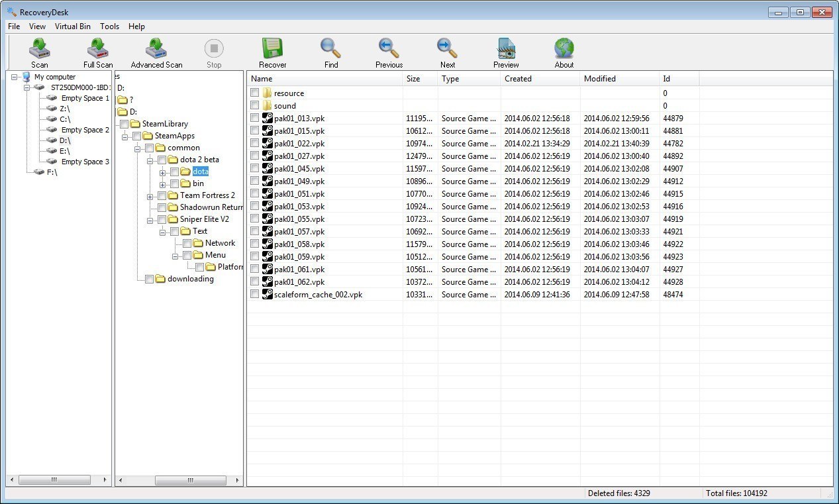Expand the bin folder node
The width and height of the screenshot is (839, 504).
point(163,183)
